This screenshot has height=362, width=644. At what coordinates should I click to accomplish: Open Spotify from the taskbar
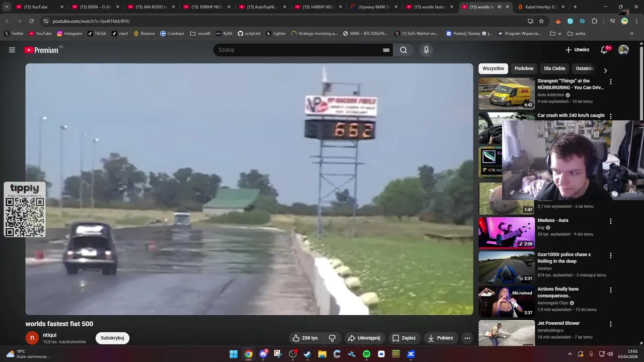click(x=366, y=354)
